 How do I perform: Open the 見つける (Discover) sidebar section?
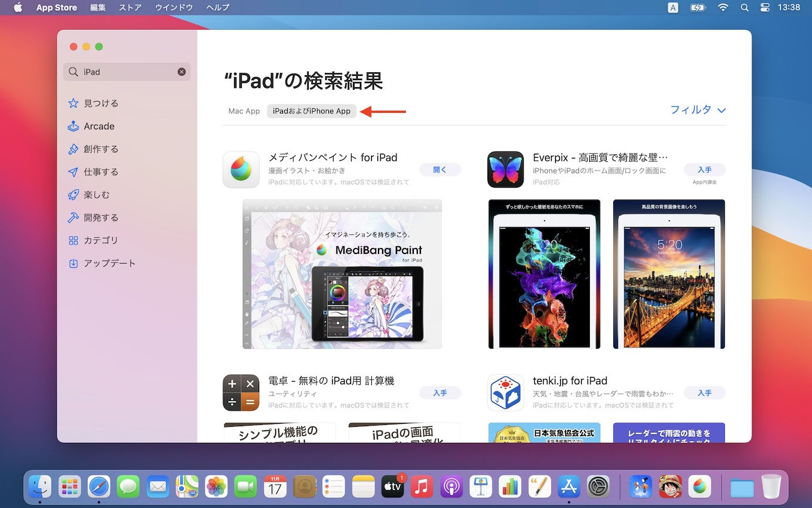[x=93, y=103]
